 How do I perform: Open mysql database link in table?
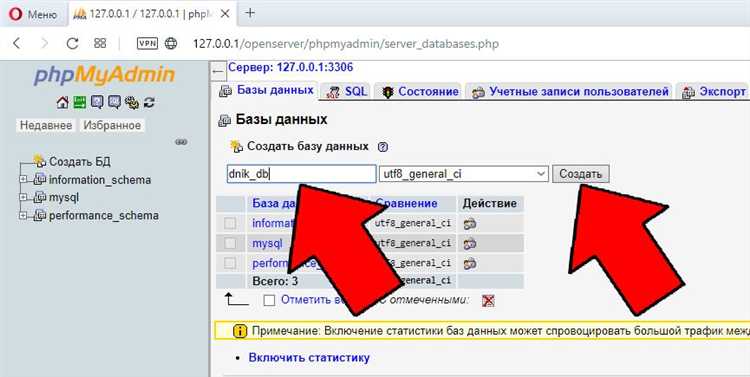(267, 244)
